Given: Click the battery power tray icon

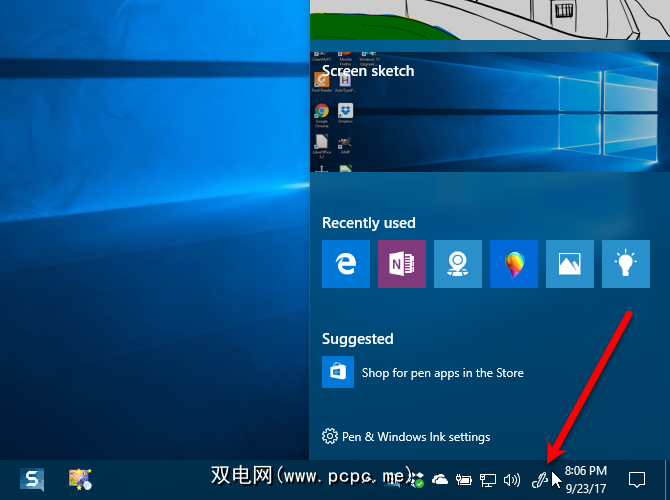Looking at the screenshot, I should pos(464,480).
